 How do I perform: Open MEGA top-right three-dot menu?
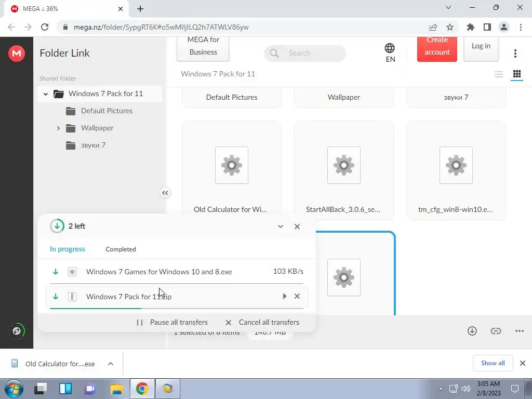click(515, 54)
